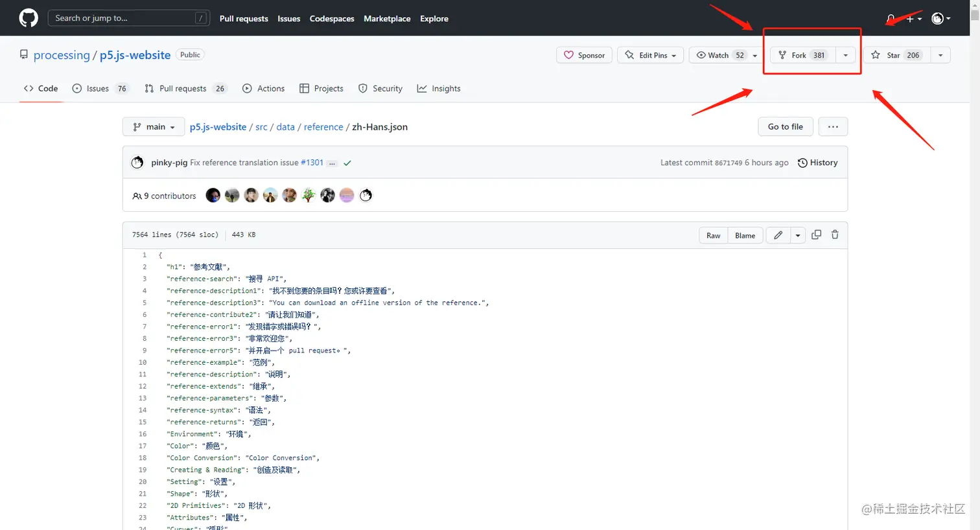Open the contributor with the tree avatar
This screenshot has width=980, height=530.
[x=309, y=195]
